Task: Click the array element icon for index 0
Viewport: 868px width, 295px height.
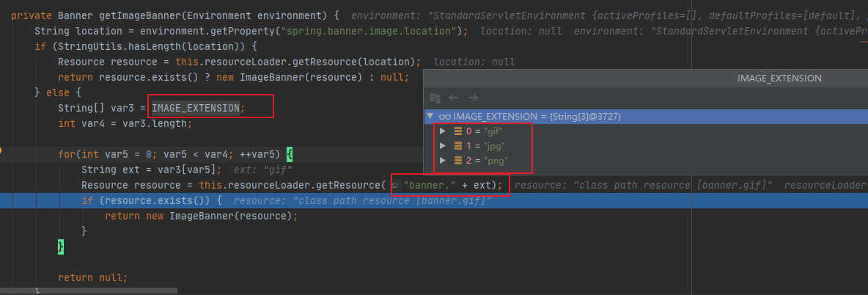Action: pyautogui.click(x=458, y=131)
